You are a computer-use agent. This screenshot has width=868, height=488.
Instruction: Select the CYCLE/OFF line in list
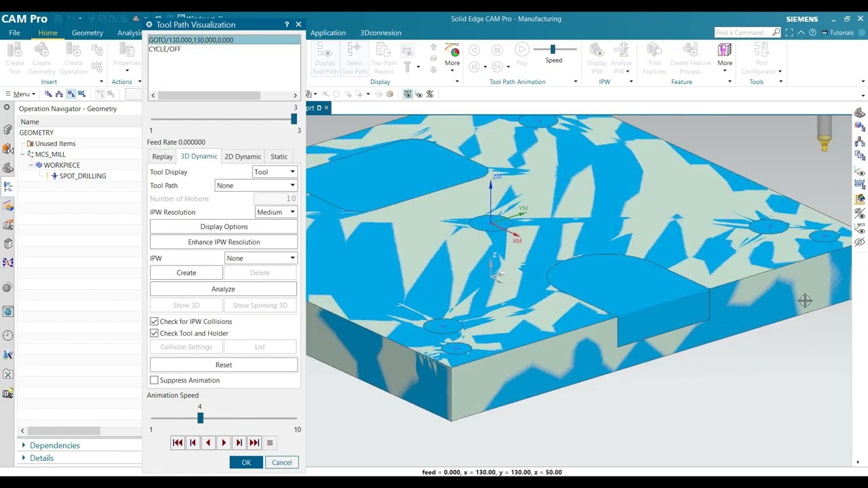[x=224, y=49]
